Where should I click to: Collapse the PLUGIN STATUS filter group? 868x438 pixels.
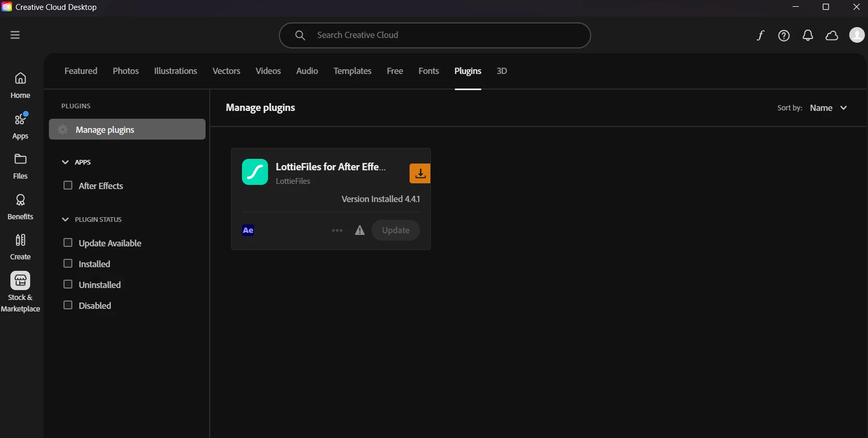tap(66, 220)
